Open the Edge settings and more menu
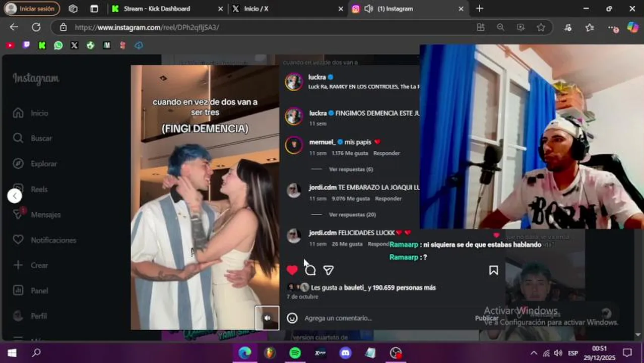This screenshot has width=644, height=363. 612,28
